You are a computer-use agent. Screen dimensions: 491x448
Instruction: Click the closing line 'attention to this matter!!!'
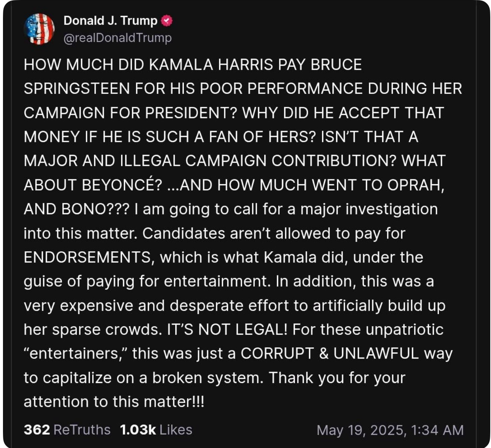pos(114,402)
